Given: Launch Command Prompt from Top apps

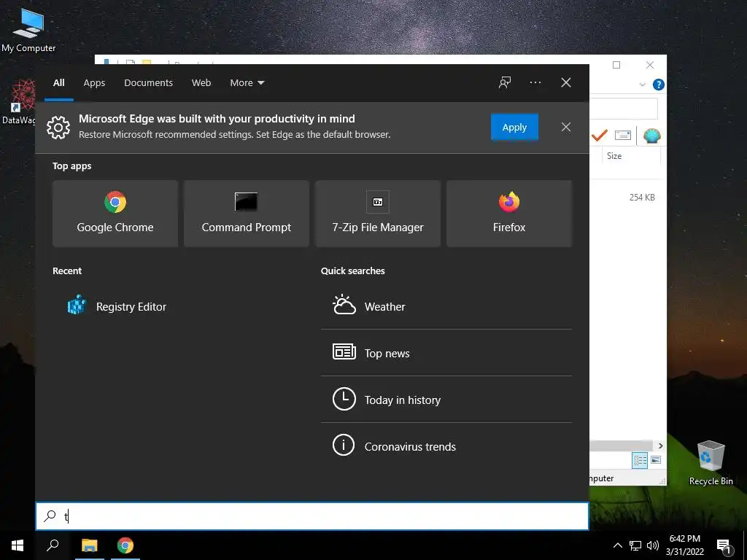Looking at the screenshot, I should 247,214.
